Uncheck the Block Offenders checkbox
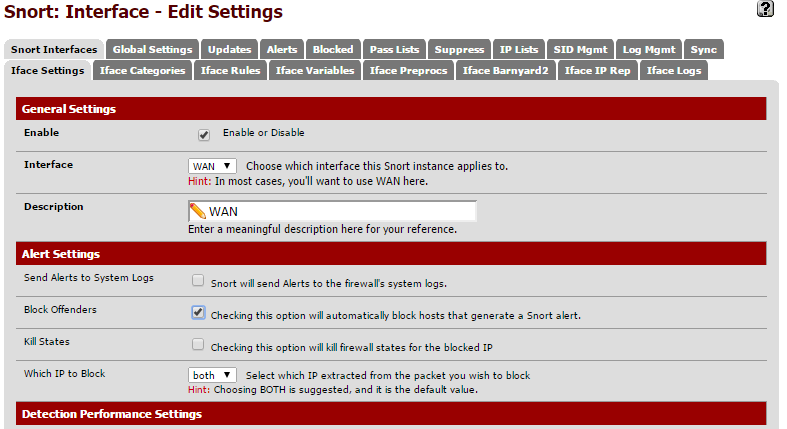This screenshot has width=787, height=429. pos(198,312)
